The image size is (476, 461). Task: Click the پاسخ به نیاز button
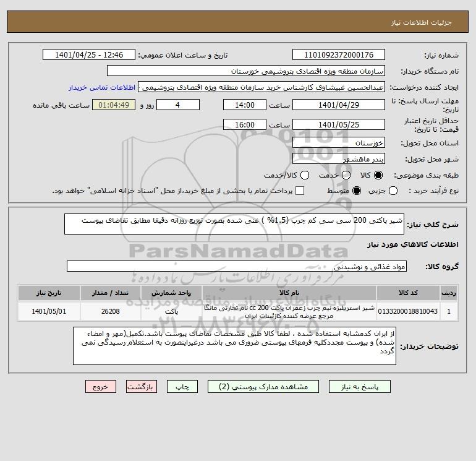coord(360,387)
